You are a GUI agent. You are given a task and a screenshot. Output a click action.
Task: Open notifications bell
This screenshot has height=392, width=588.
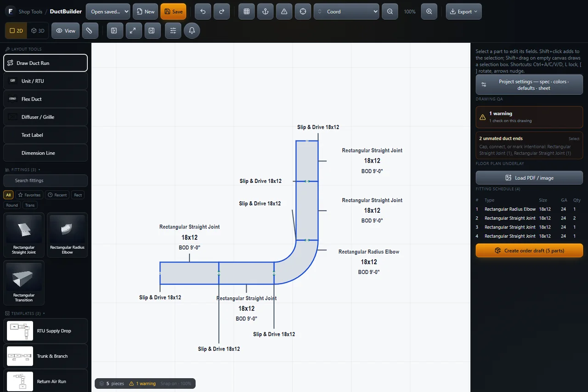[x=192, y=31]
